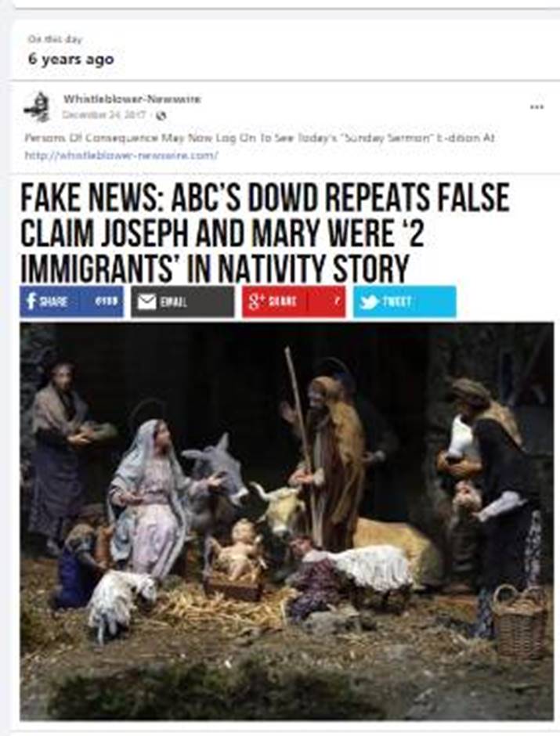
Task: Click the Whistleblower-Newswire page name
Action: (132, 99)
